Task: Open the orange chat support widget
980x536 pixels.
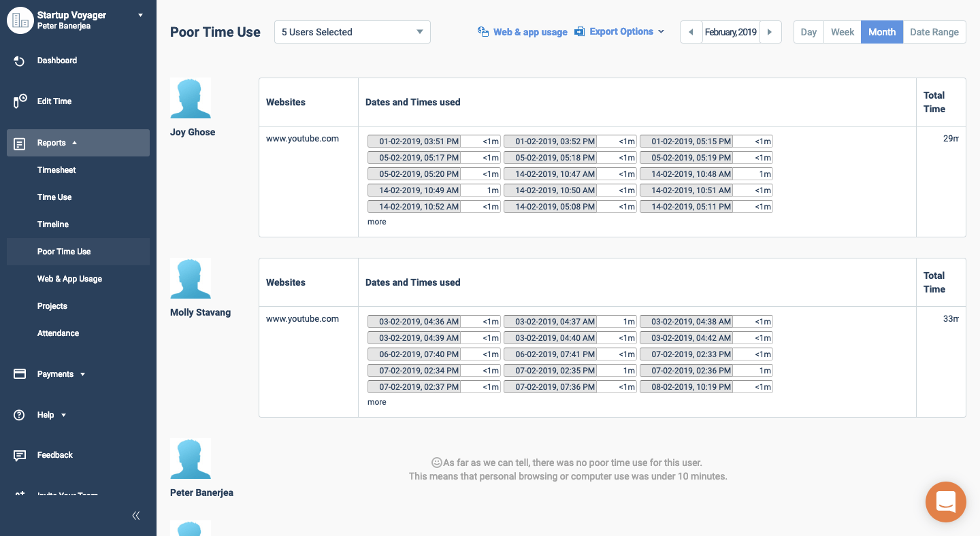Action: coord(945,502)
